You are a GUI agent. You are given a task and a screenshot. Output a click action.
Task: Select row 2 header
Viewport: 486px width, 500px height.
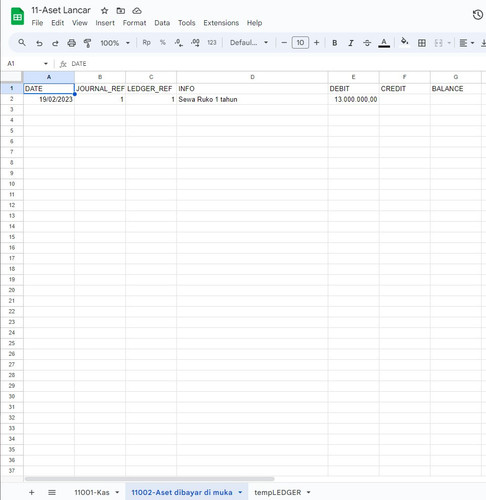12,99
